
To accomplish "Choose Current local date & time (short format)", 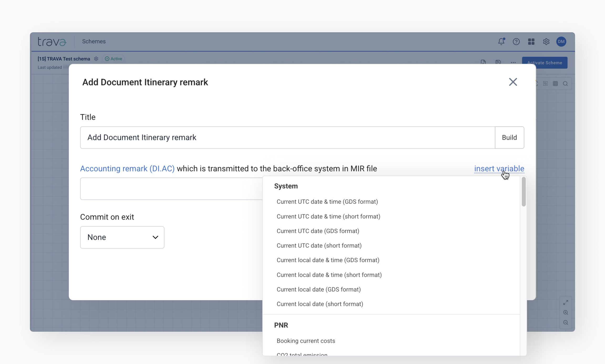I will (x=329, y=275).
